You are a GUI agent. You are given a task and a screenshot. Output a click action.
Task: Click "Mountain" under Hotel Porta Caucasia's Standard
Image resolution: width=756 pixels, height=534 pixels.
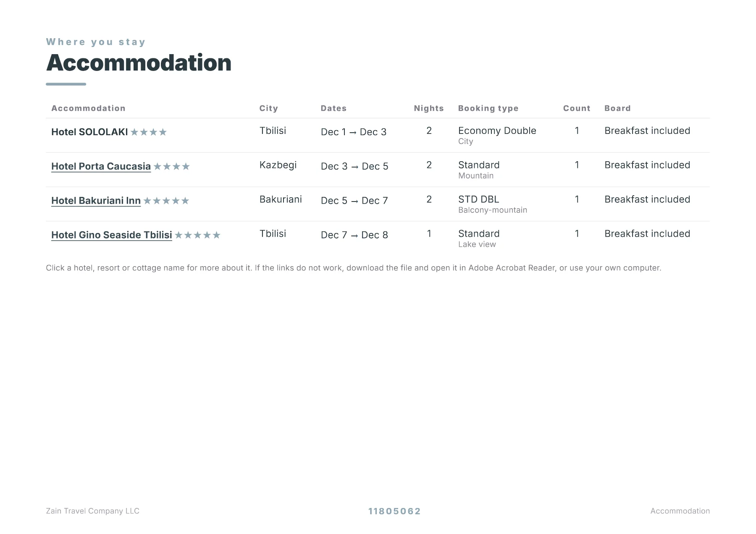tap(476, 176)
